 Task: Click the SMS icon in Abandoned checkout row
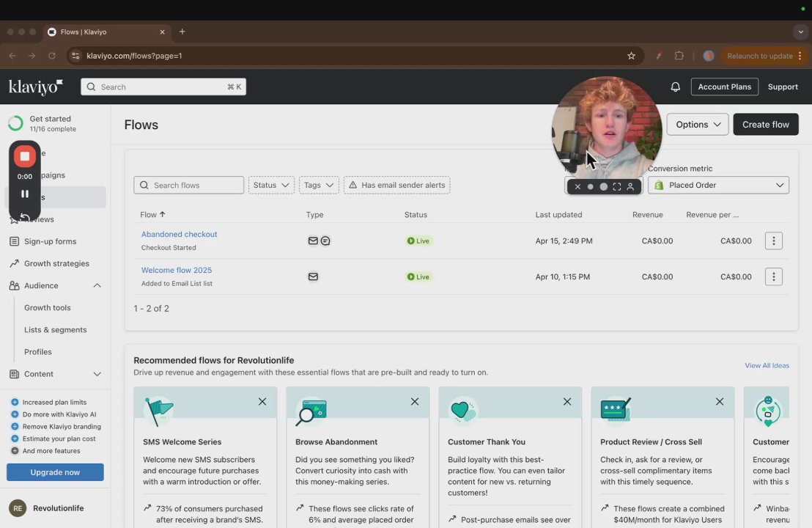[325, 241]
